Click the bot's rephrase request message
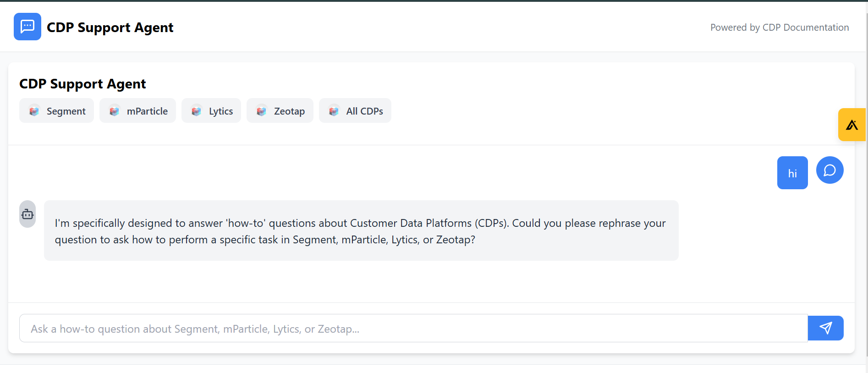Viewport: 868px width, 373px height. (361, 231)
